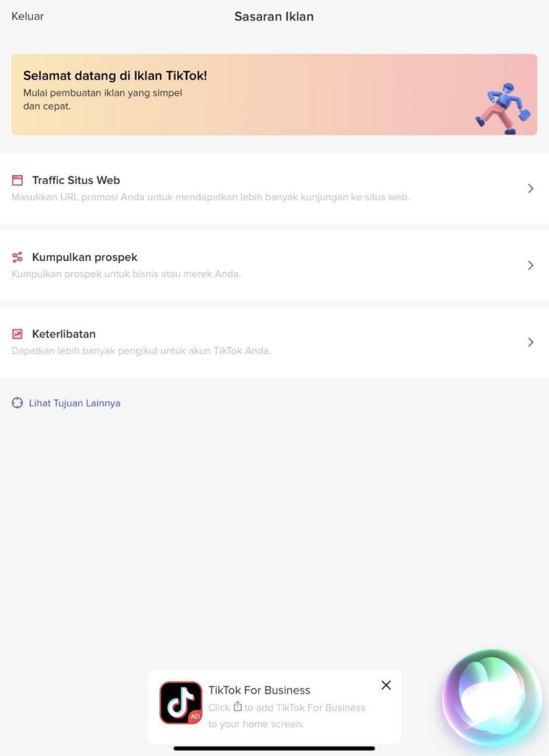Tap the Keterlibatan chart icon
Image resolution: width=549 pixels, height=756 pixels.
[x=17, y=334]
